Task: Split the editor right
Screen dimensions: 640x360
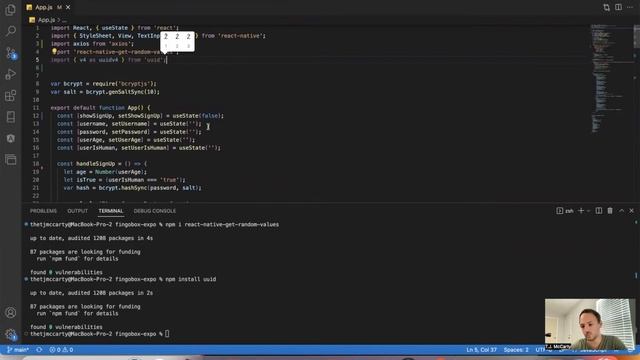Action: pyautogui.click(x=618, y=7)
